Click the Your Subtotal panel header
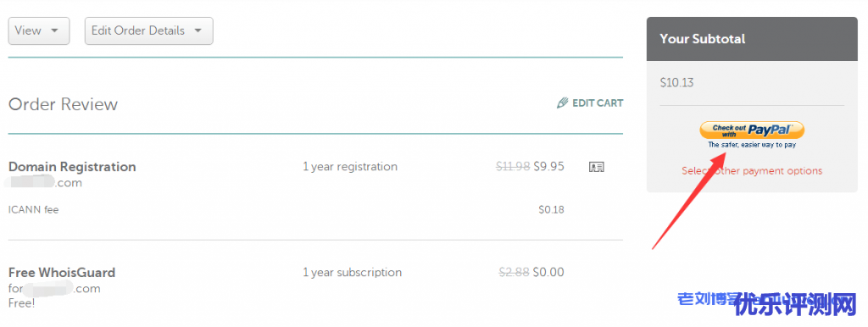This screenshot has width=868, height=327. click(x=752, y=39)
